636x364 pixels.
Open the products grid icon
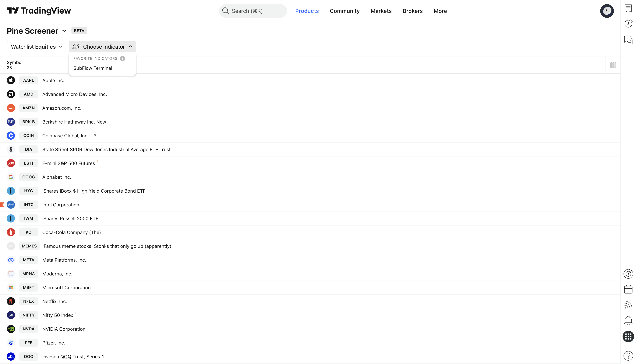628,336
